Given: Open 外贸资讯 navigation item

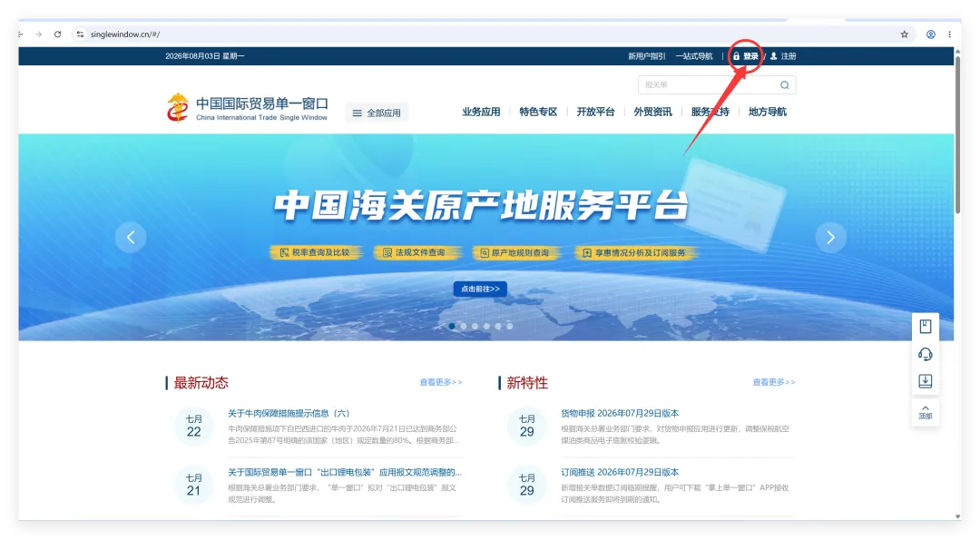Looking at the screenshot, I should pyautogui.click(x=652, y=112).
